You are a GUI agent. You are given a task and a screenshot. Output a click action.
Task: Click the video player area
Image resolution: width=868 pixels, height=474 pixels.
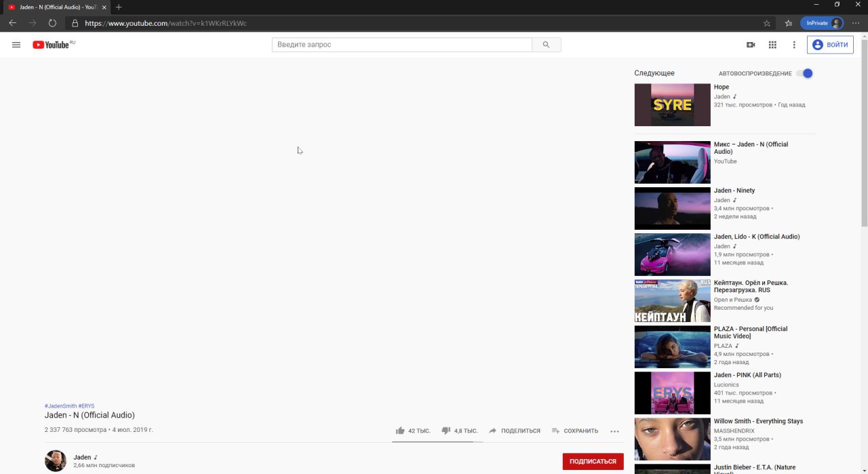[334, 231]
